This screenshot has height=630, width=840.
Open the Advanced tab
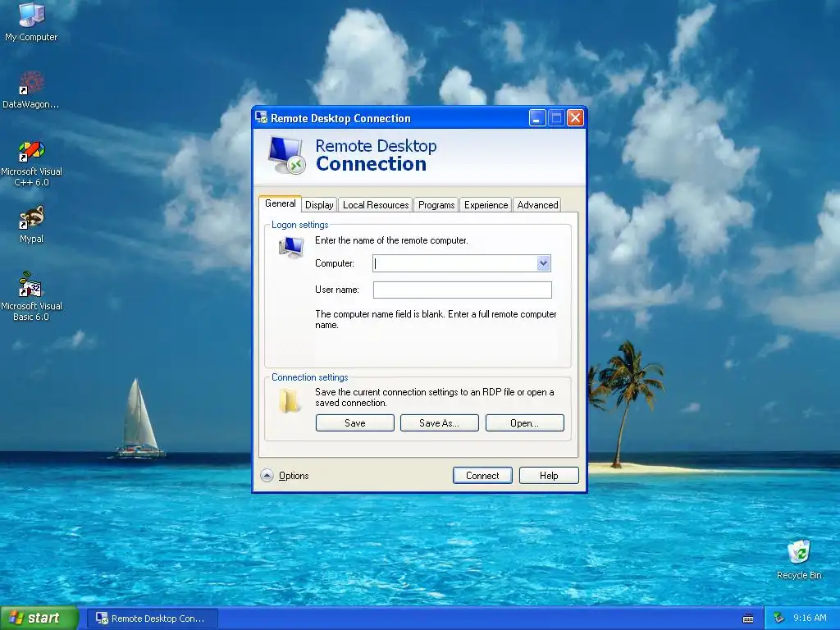[537, 204]
